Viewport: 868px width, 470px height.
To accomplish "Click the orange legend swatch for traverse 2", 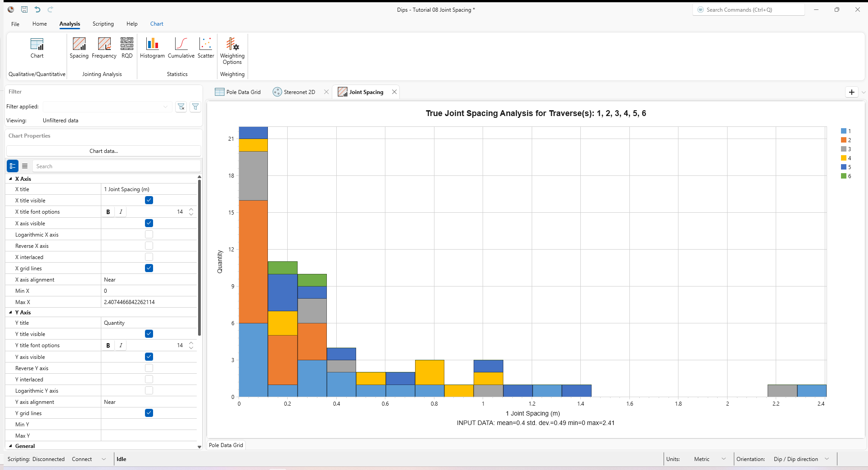I will 843,140.
